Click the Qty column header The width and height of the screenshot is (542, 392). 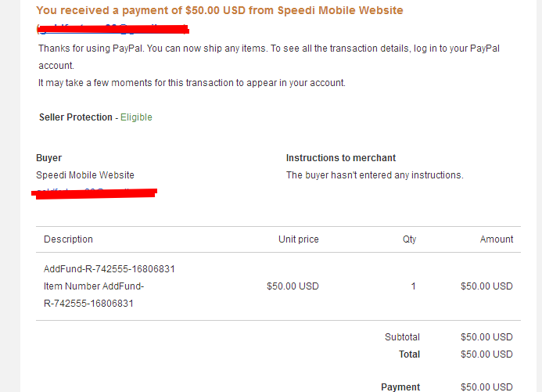(409, 239)
